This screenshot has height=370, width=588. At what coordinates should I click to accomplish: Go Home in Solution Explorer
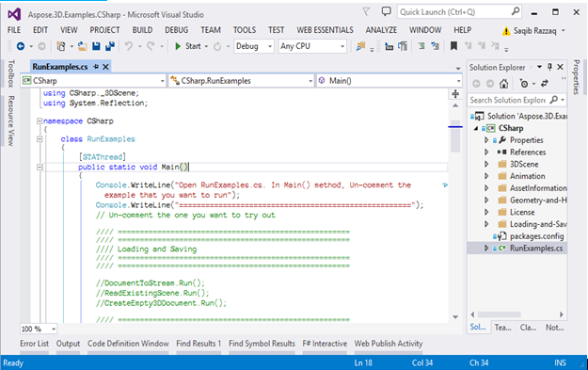(x=503, y=84)
